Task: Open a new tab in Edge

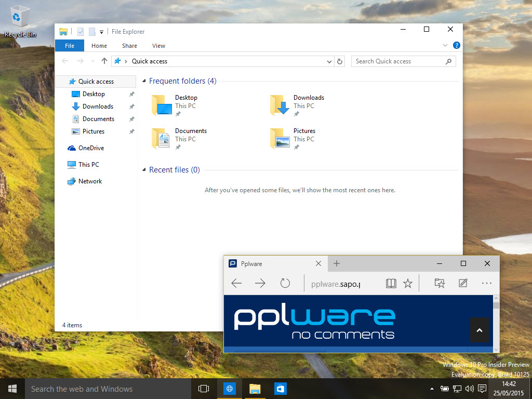Action: pos(337,263)
